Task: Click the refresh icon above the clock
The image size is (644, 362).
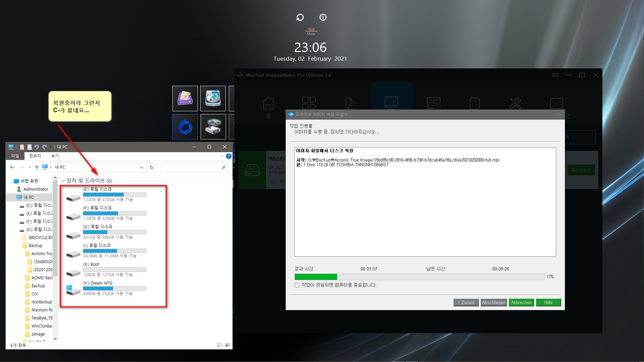Action: (x=300, y=17)
